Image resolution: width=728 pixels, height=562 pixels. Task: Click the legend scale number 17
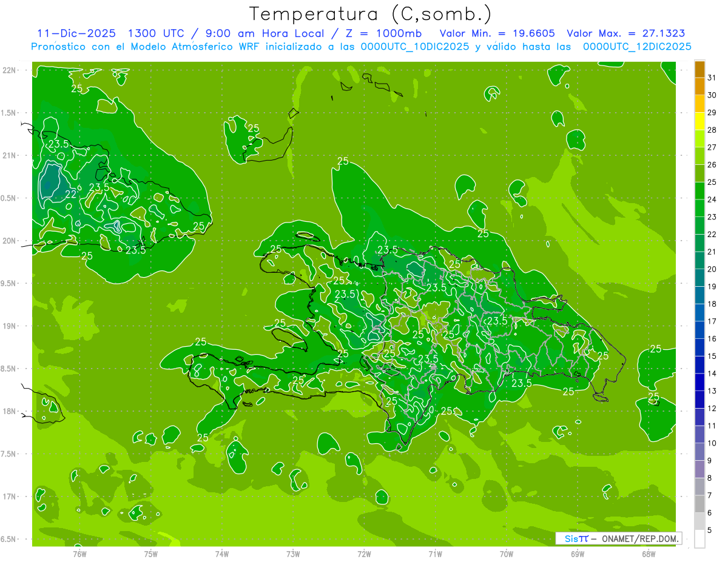tap(712, 321)
